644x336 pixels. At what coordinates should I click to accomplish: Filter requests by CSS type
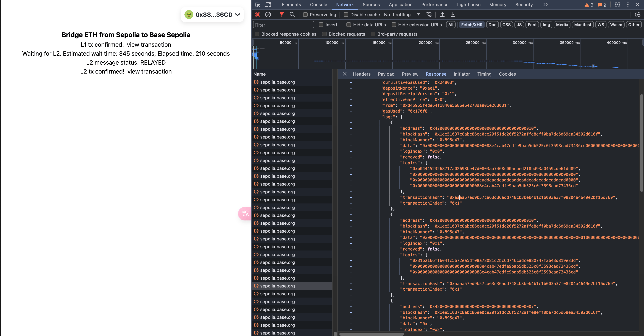point(506,25)
